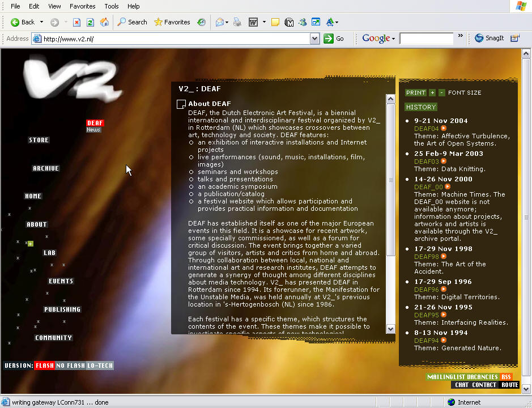Open the File menu
Screen dimensions: 532x408
point(15,6)
